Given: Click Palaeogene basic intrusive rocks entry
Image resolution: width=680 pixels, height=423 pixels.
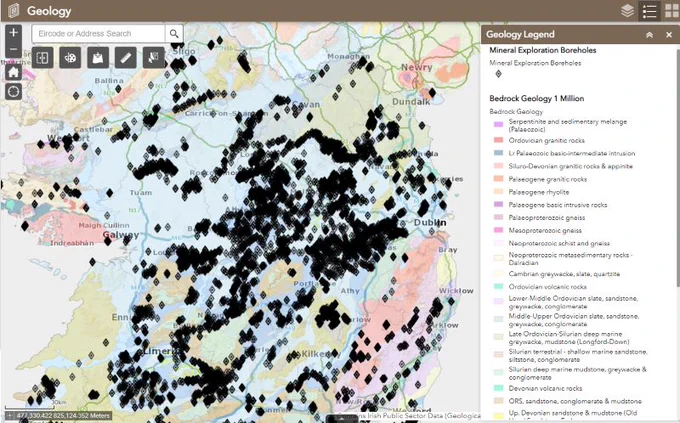Looking at the screenshot, I should pyautogui.click(x=558, y=205).
